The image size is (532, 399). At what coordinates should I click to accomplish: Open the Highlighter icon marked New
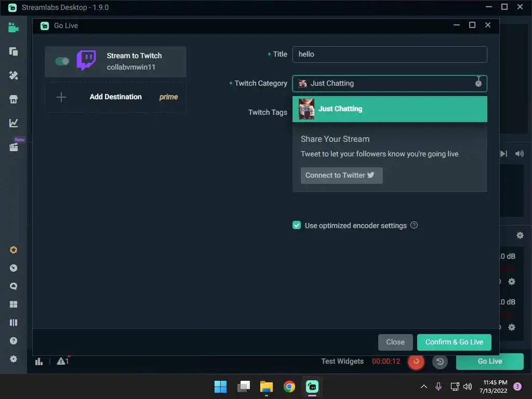(x=14, y=147)
